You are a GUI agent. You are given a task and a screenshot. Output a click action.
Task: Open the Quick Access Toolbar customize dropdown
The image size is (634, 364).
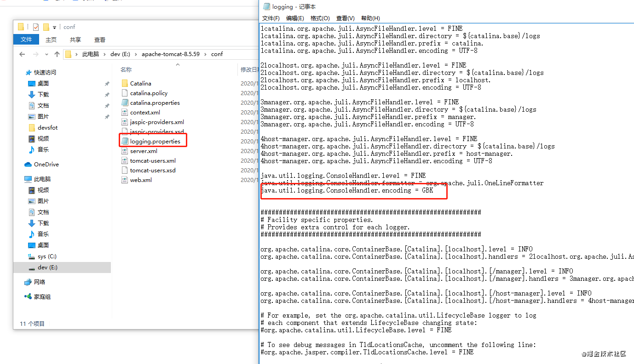(54, 28)
